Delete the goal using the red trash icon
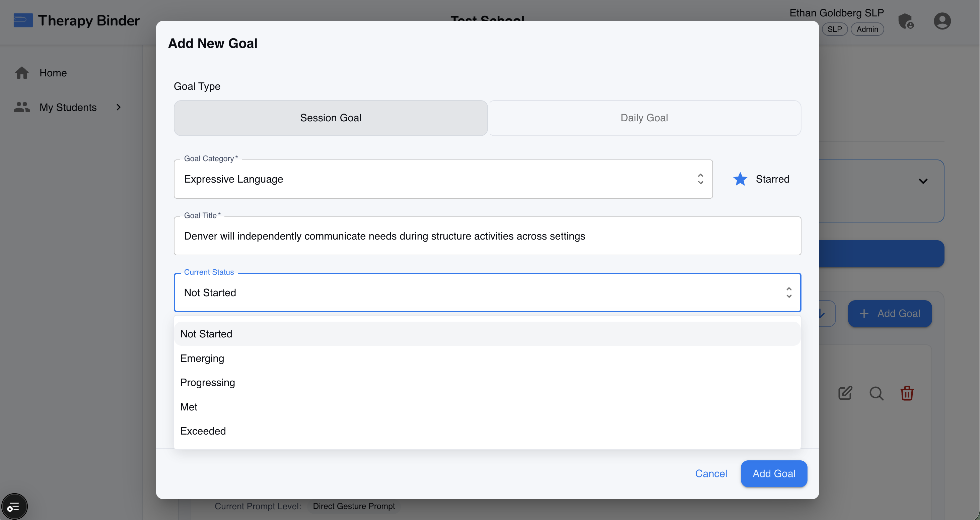 907,393
